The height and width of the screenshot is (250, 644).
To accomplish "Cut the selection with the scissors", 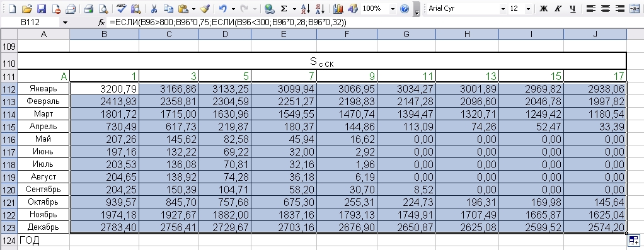I will [x=154, y=8].
